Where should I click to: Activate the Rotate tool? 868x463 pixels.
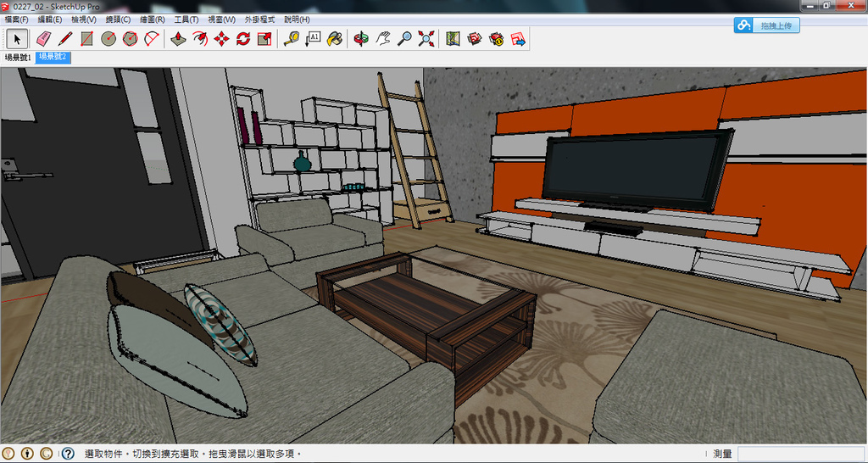pos(243,39)
